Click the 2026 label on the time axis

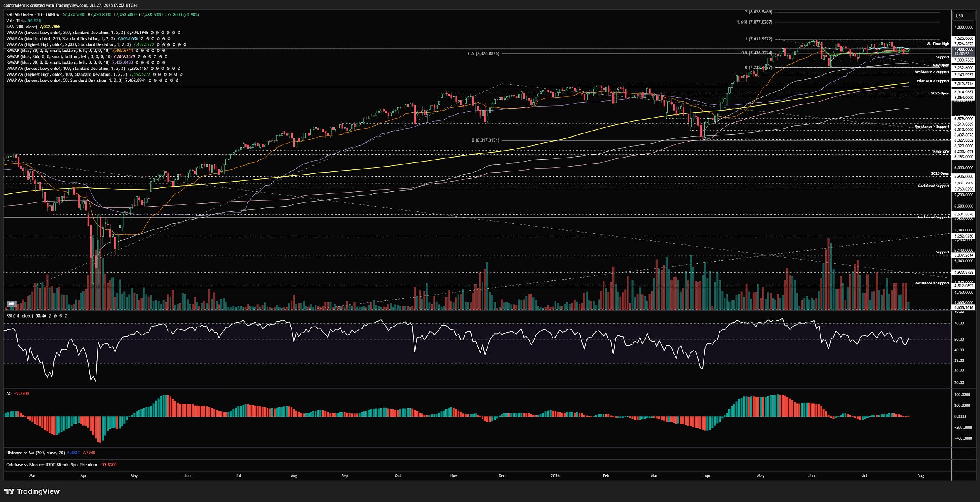point(555,476)
